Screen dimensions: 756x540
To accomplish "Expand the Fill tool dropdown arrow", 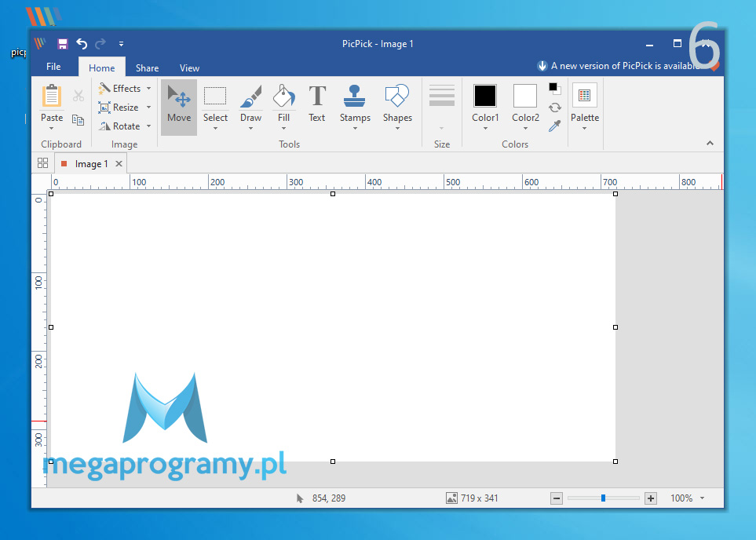I will [x=284, y=128].
